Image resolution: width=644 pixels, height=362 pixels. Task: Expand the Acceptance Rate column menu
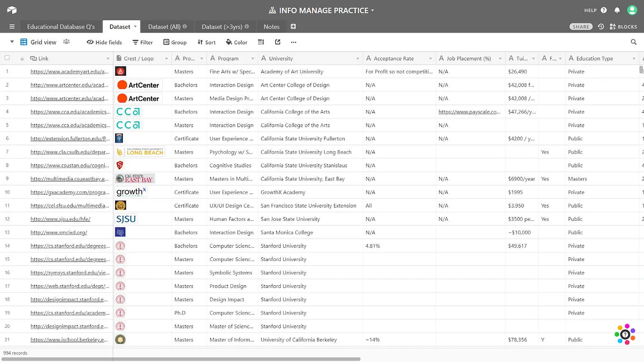431,59
